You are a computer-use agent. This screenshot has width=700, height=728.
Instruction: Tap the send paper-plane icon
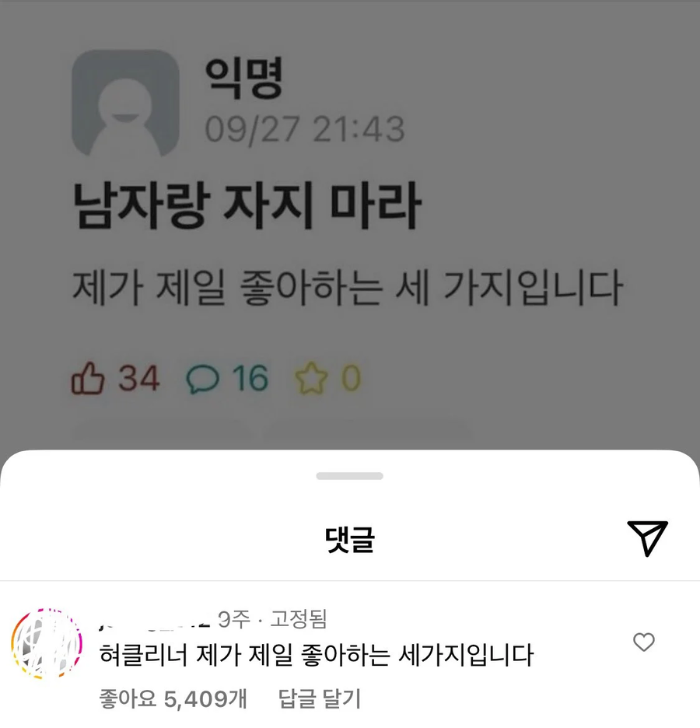coord(647,538)
